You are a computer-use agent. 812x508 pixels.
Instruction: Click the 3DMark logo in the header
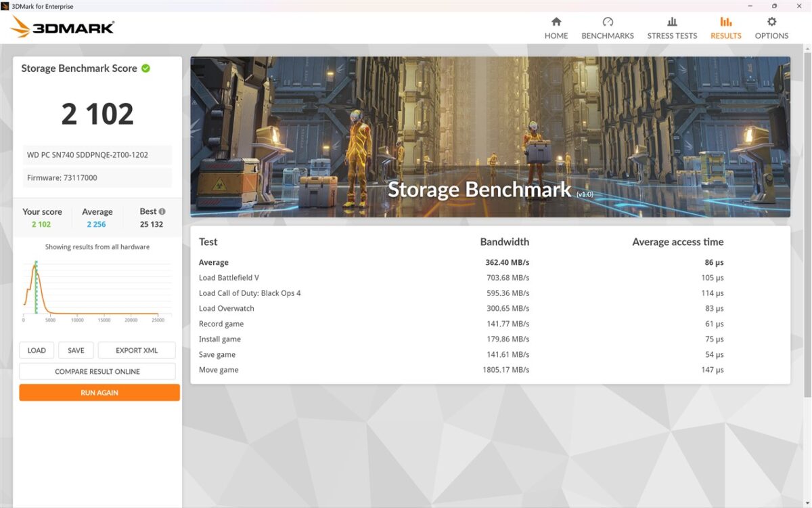tap(63, 27)
